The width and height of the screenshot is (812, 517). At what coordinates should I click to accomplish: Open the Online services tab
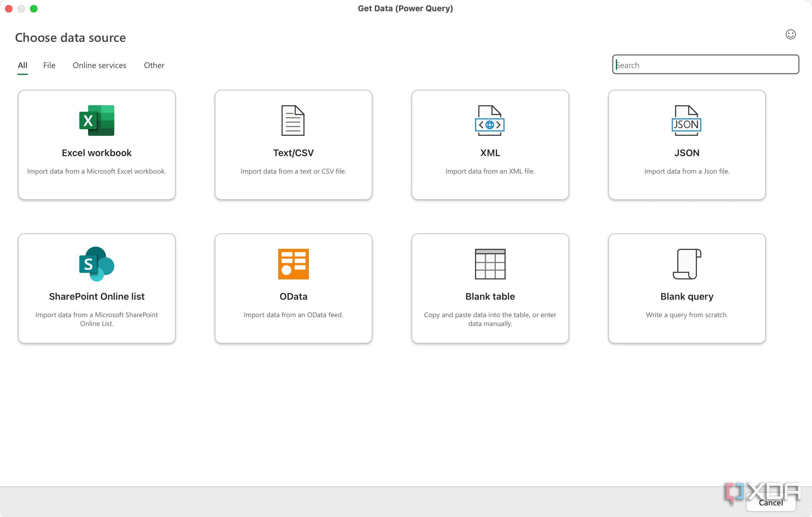tap(100, 65)
